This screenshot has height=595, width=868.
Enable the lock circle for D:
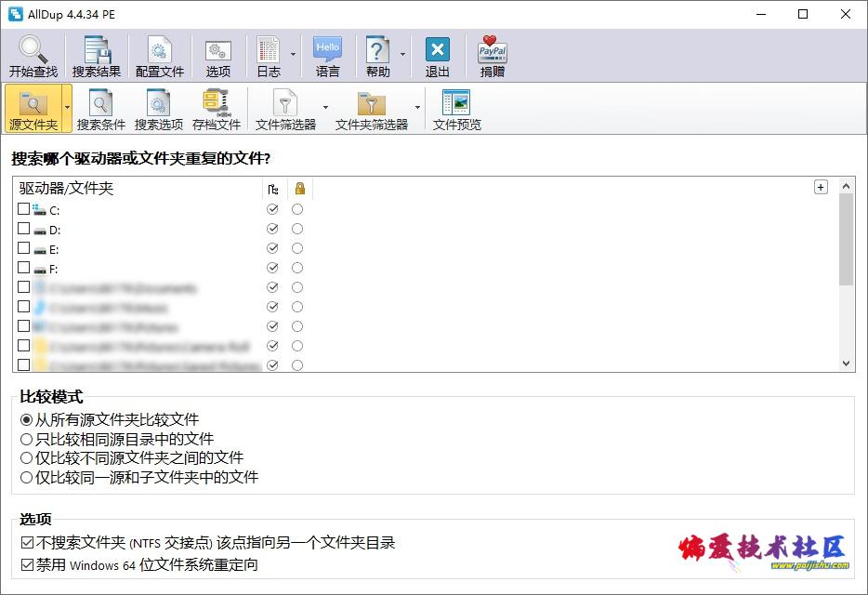pos(297,229)
